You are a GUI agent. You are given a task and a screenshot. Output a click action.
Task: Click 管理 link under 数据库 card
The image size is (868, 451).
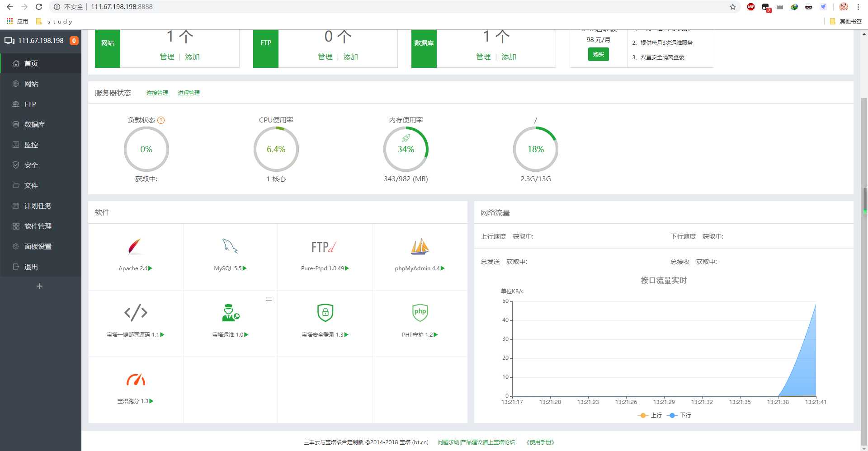[x=483, y=57]
